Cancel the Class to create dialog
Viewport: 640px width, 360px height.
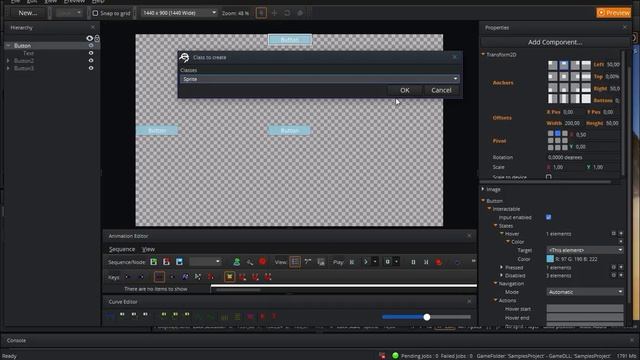[441, 90]
